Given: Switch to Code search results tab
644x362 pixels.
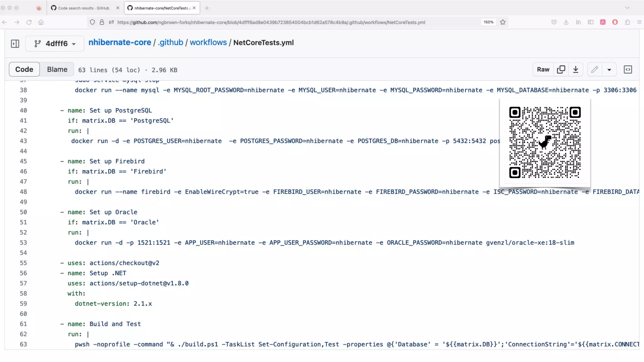Looking at the screenshot, I should tap(83, 8).
